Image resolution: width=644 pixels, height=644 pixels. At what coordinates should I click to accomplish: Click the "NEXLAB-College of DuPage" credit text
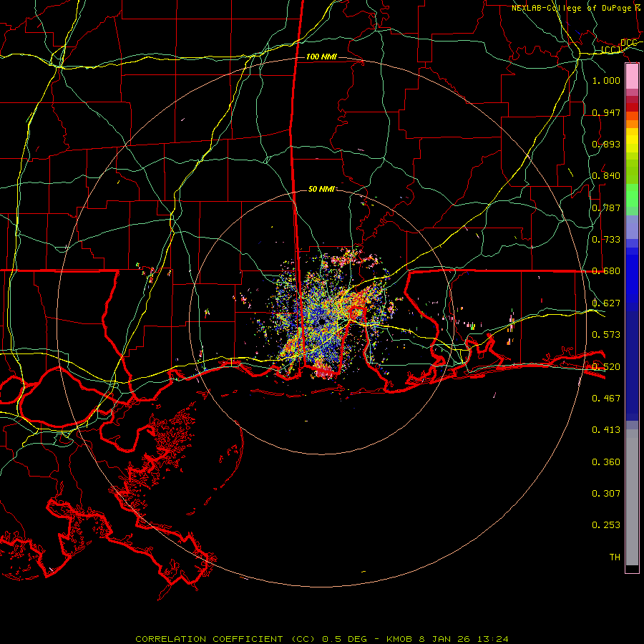[x=571, y=8]
